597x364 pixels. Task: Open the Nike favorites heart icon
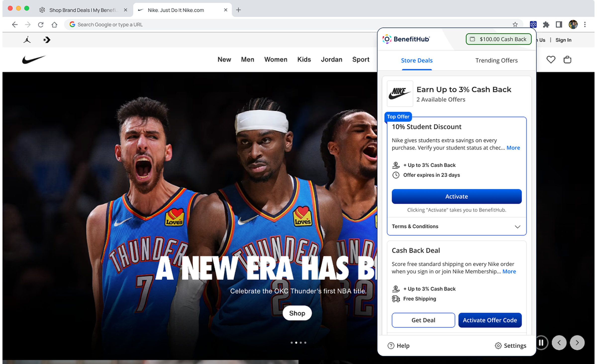pyautogui.click(x=551, y=60)
